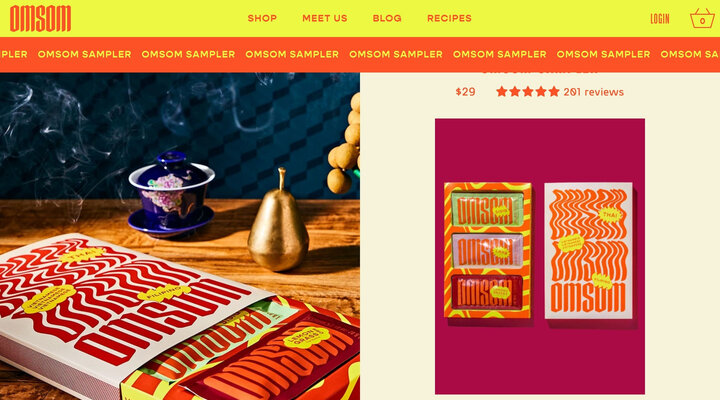
Task: Click the OMSOM logo to go home
Action: tap(40, 18)
